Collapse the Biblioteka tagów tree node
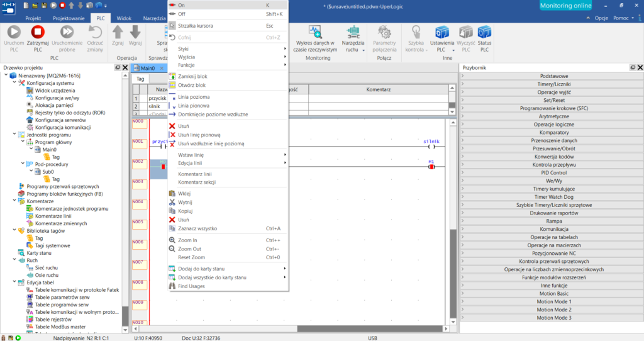Image resolution: width=644 pixels, height=341 pixels. point(14,230)
